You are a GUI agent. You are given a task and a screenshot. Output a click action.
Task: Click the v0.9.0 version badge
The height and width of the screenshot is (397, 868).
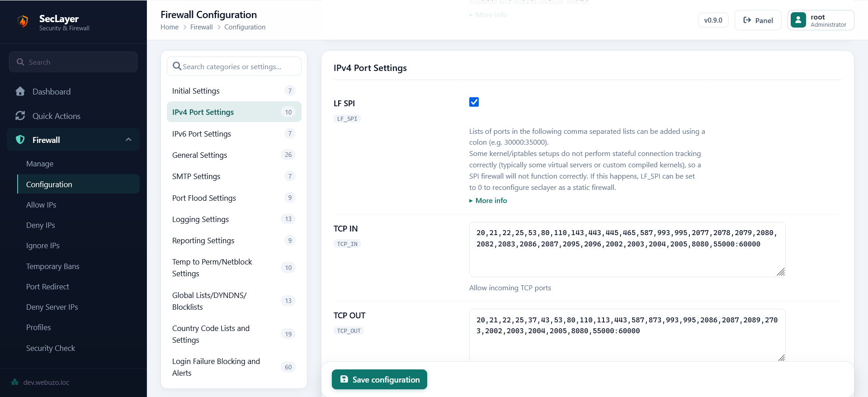713,20
